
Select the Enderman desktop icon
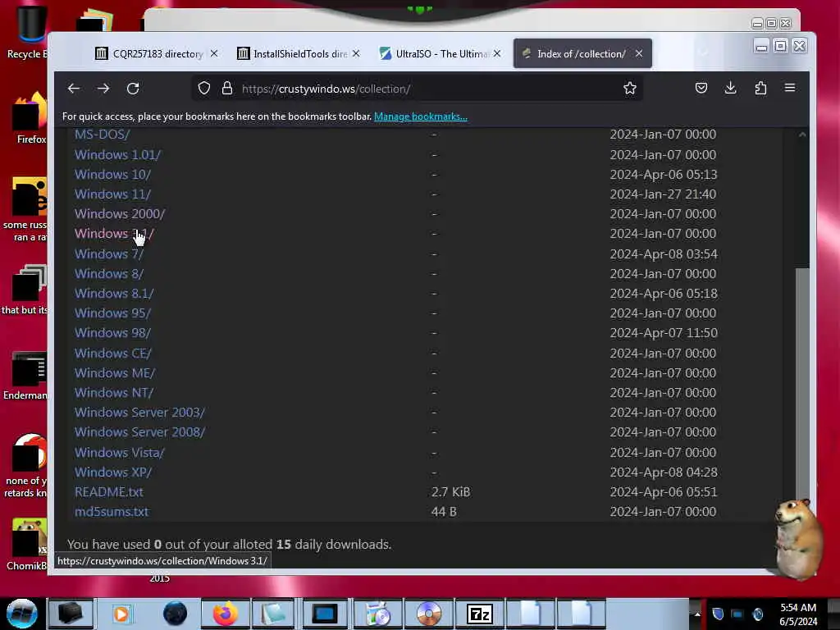click(27, 375)
